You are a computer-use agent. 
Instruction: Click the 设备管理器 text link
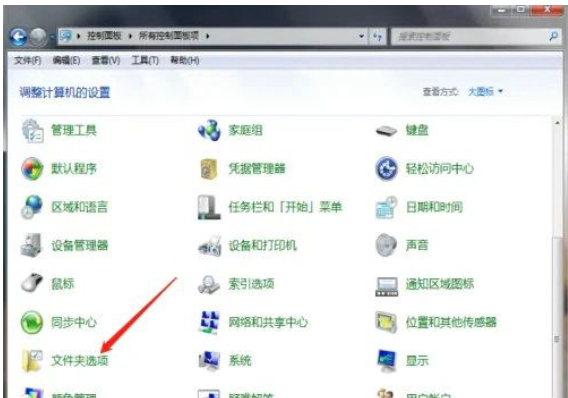(80, 246)
